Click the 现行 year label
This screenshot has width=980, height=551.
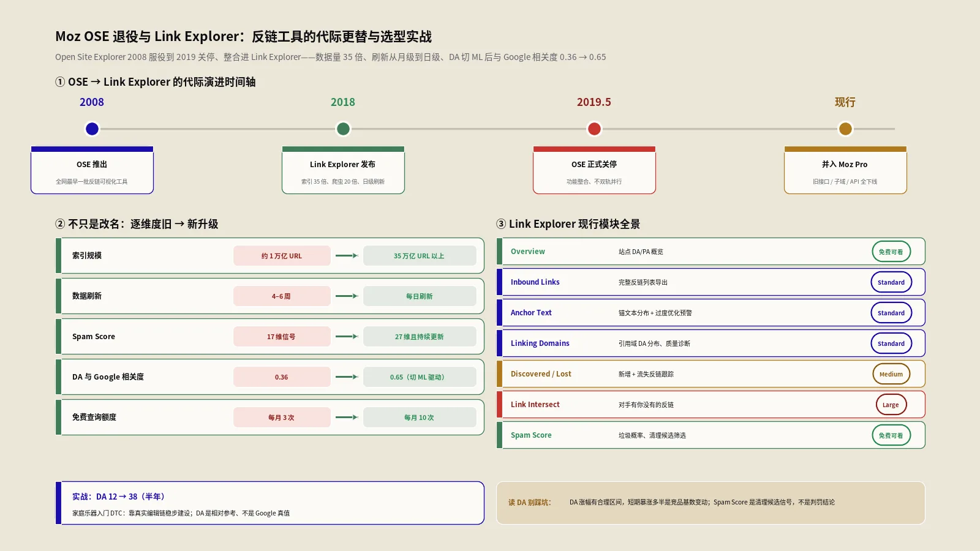coord(845,102)
